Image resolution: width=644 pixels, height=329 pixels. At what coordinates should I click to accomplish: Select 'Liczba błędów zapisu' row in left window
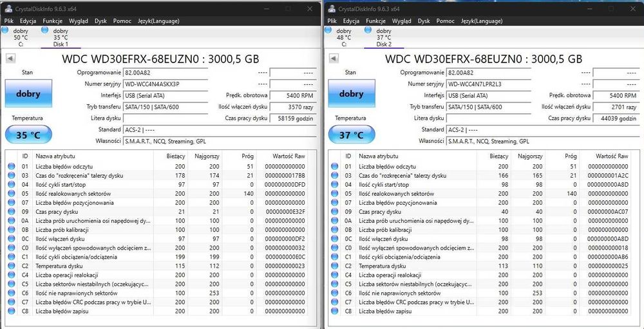pyautogui.click(x=156, y=311)
